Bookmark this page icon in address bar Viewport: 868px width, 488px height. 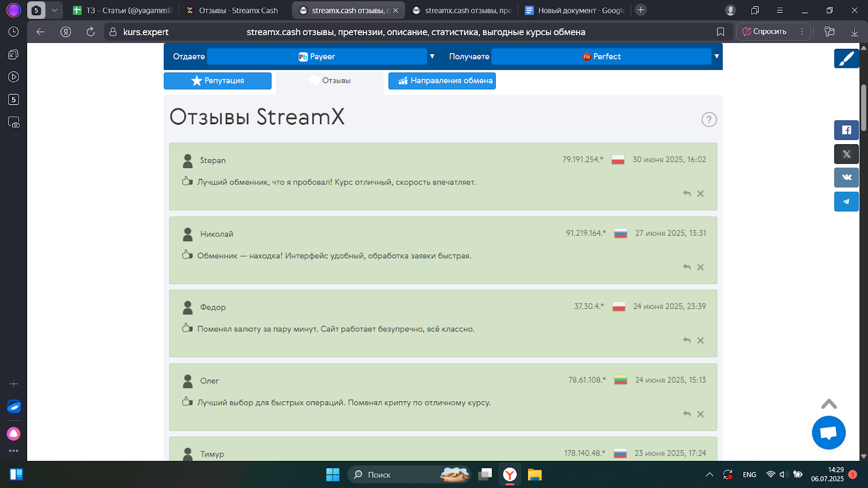[x=720, y=32]
